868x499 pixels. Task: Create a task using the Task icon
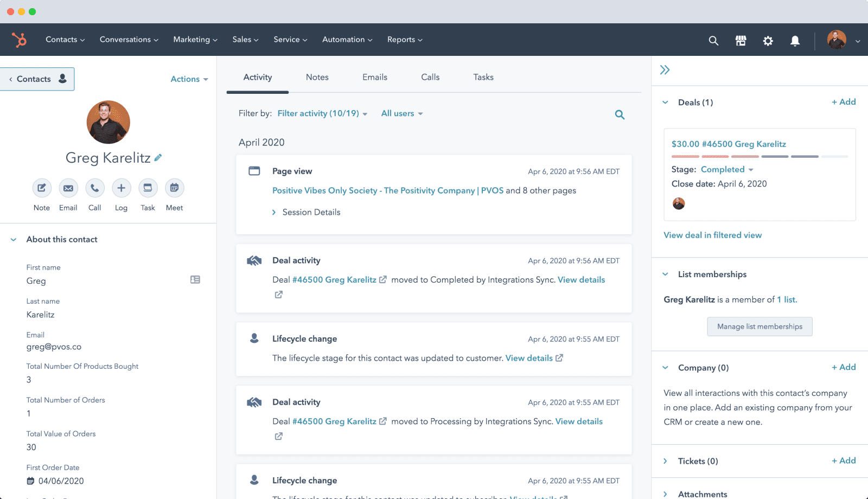(148, 188)
